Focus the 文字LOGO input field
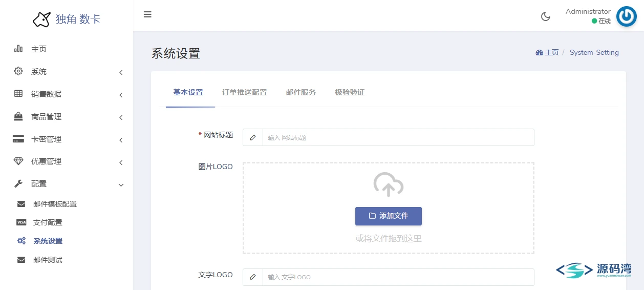The width and height of the screenshot is (644, 290). tap(398, 277)
